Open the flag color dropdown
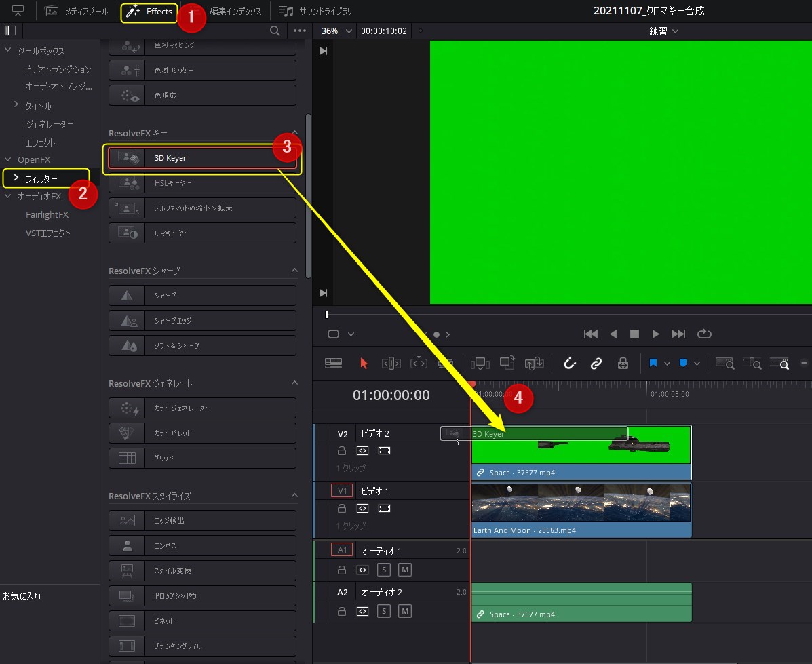The width and height of the screenshot is (812, 664). (667, 363)
